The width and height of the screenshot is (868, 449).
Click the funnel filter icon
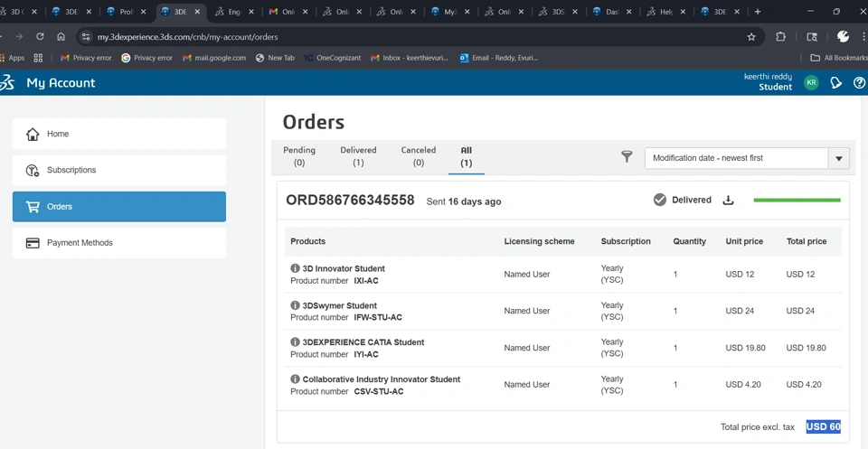(626, 157)
